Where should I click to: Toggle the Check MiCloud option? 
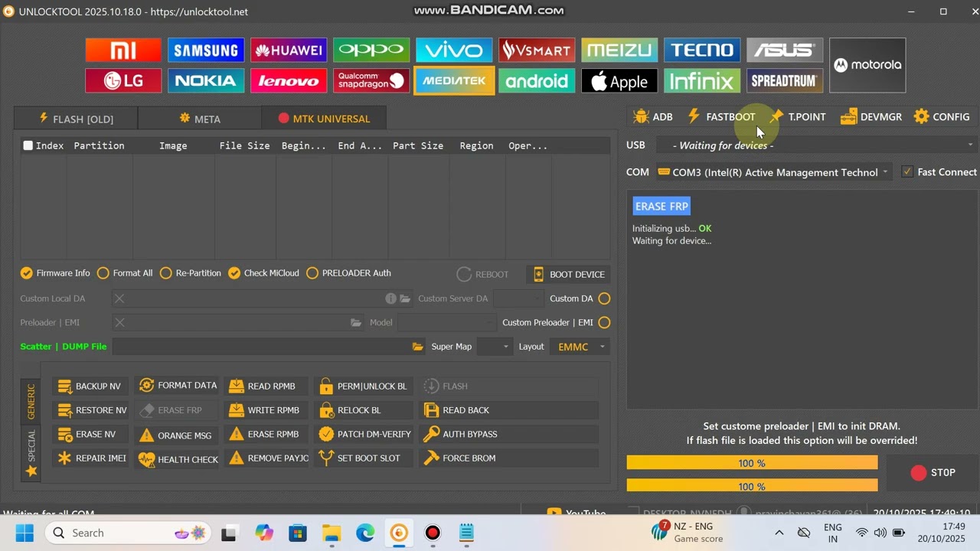click(263, 273)
